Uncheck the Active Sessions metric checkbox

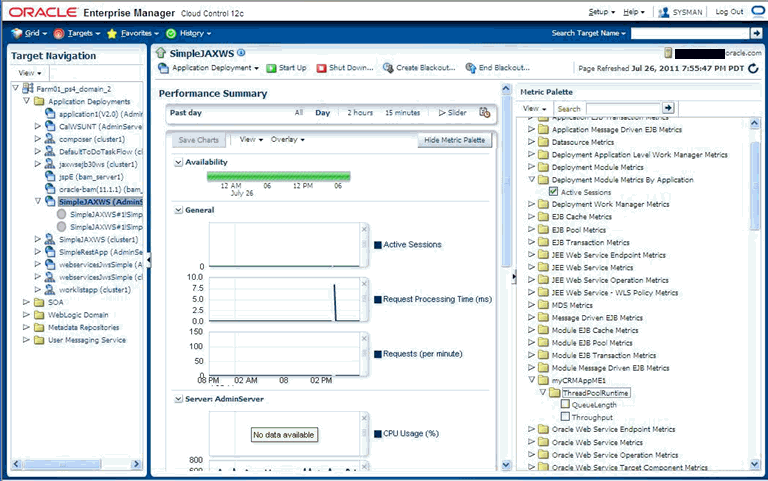point(553,192)
